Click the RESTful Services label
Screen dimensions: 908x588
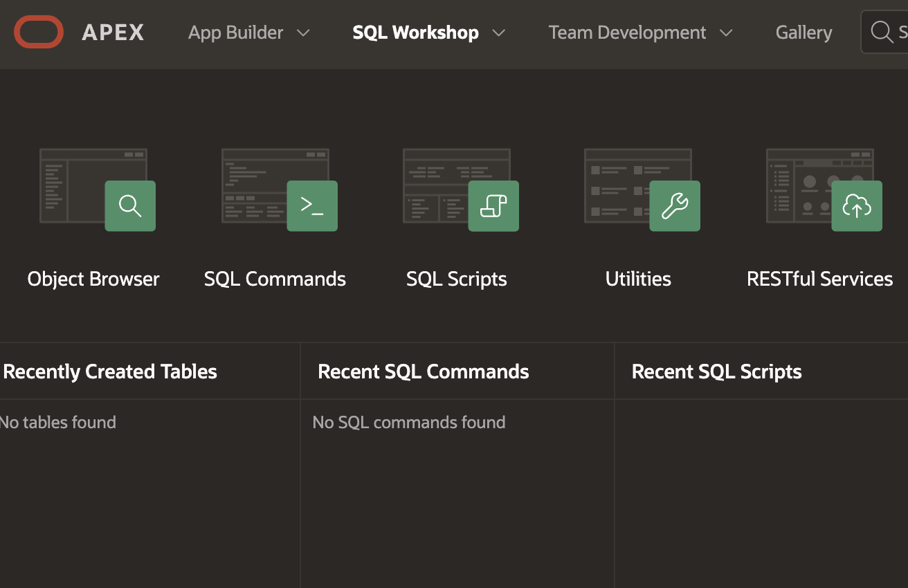point(820,279)
